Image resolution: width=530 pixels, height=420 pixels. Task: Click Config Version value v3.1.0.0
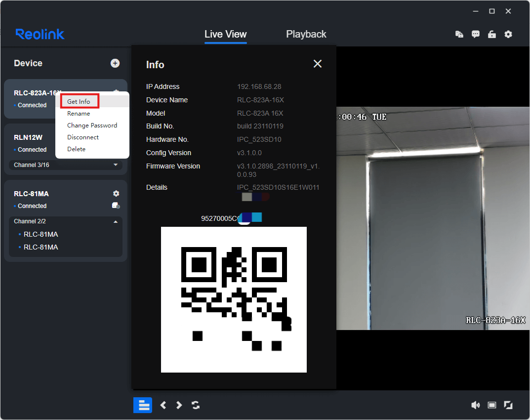(x=249, y=153)
